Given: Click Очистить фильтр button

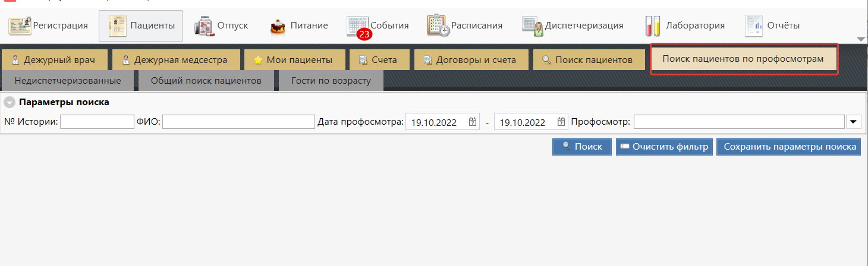Looking at the screenshot, I should tap(664, 147).
